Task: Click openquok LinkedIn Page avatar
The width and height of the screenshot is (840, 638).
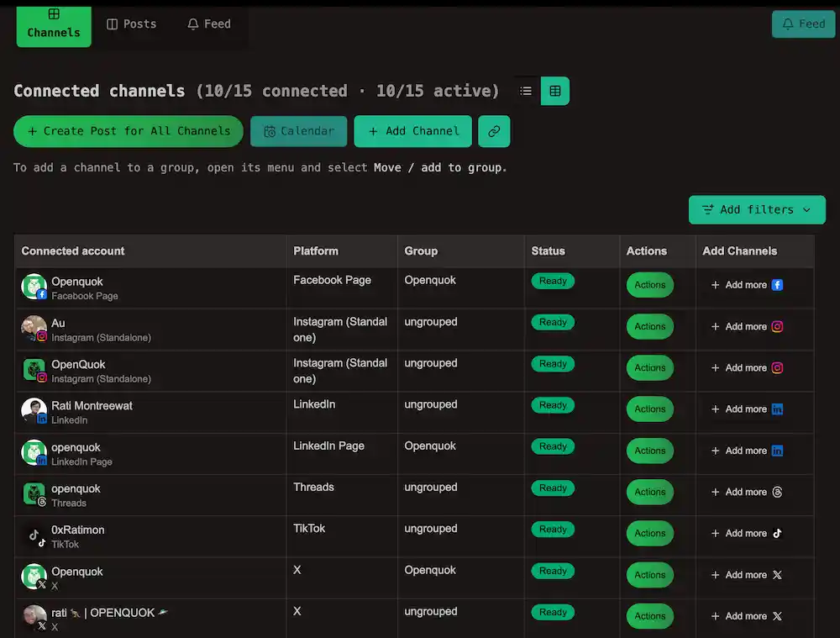Action: 34,452
